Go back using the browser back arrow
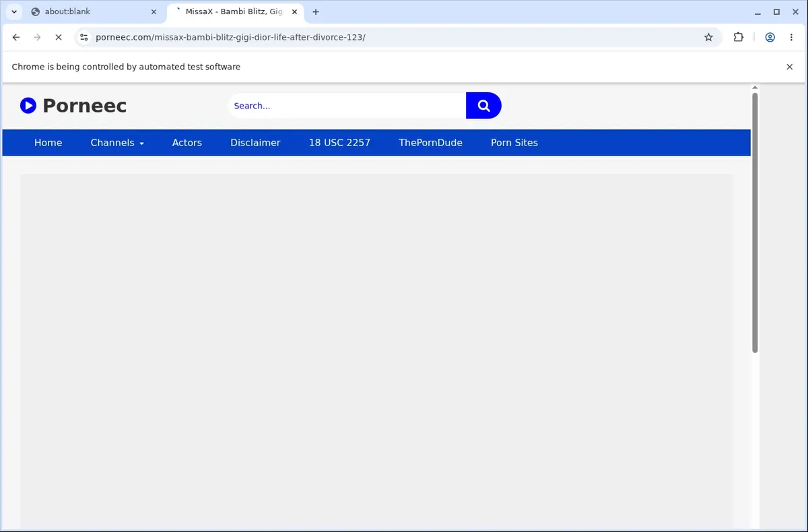 (x=16, y=38)
